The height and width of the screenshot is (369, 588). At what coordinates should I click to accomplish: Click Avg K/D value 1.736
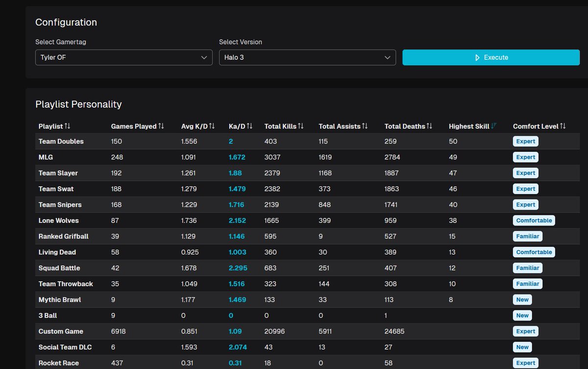[x=189, y=221]
